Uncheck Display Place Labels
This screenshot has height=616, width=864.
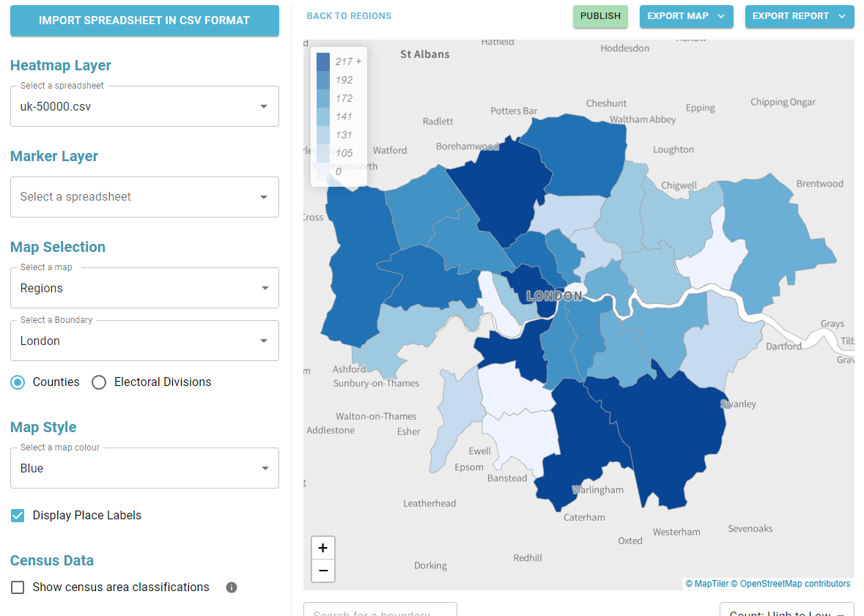tap(17, 515)
